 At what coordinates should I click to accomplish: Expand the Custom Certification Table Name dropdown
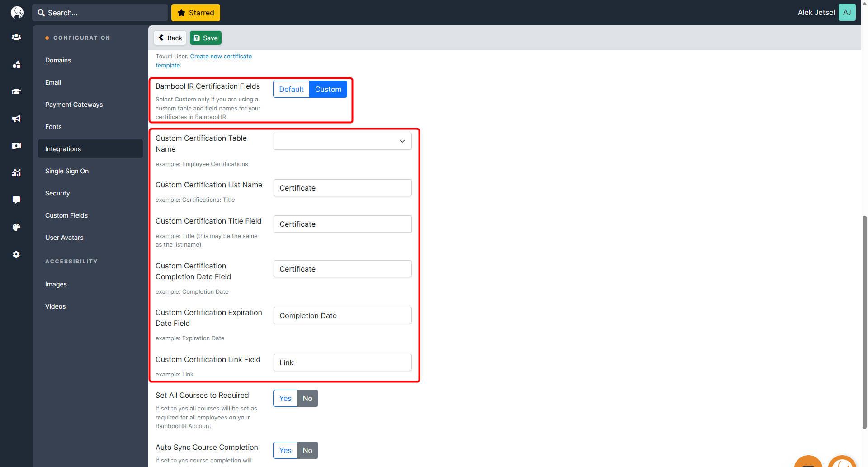pyautogui.click(x=342, y=141)
